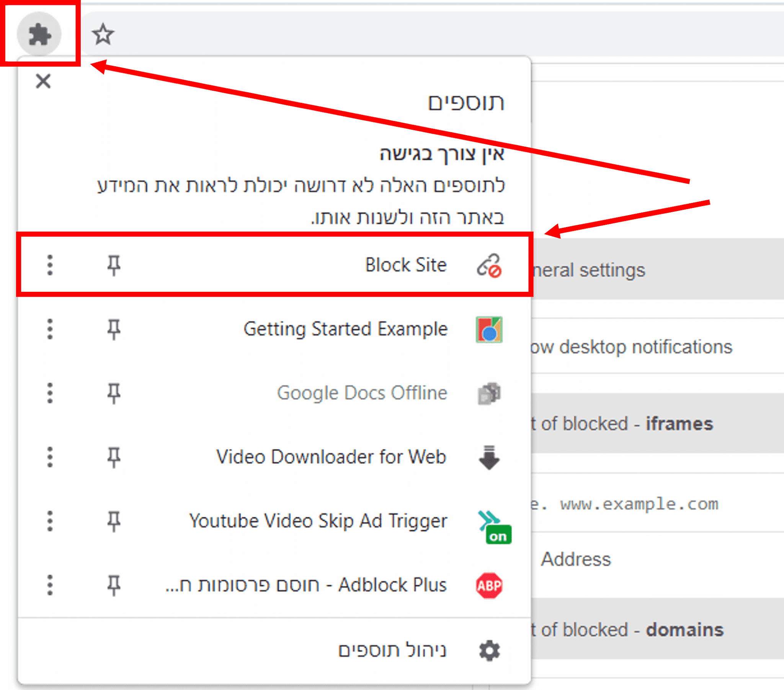Pin the Youtube Video Skip Ad Trigger extension
The height and width of the screenshot is (690, 784).
pos(114,522)
